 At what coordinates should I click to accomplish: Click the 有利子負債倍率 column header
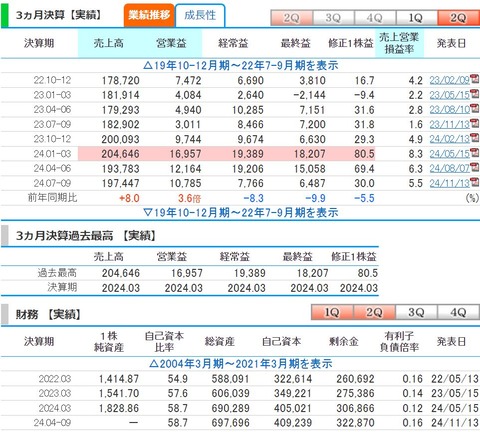coord(399,342)
